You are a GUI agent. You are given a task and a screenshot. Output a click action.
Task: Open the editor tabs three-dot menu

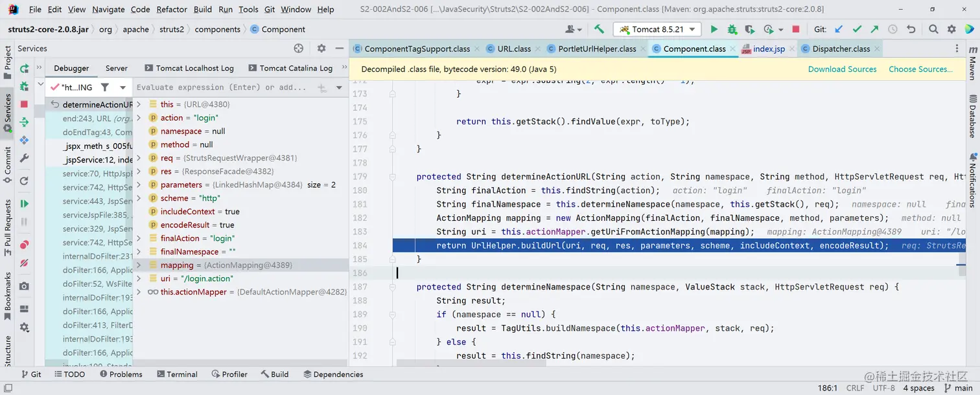tap(958, 49)
